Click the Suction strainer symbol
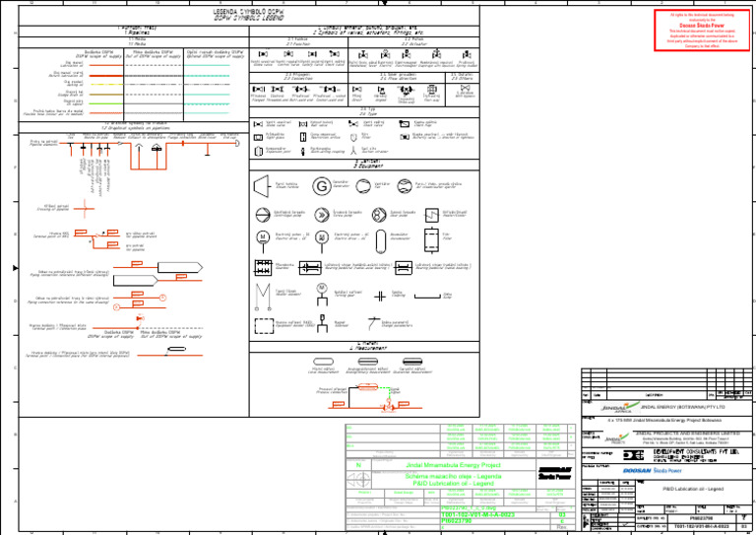The image size is (756, 535). (x=353, y=151)
